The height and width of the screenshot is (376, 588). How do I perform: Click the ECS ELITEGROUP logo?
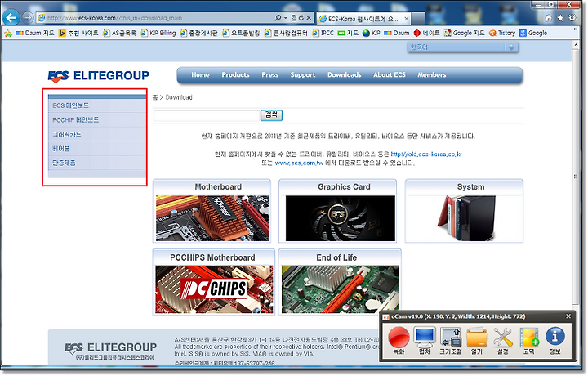click(x=98, y=76)
